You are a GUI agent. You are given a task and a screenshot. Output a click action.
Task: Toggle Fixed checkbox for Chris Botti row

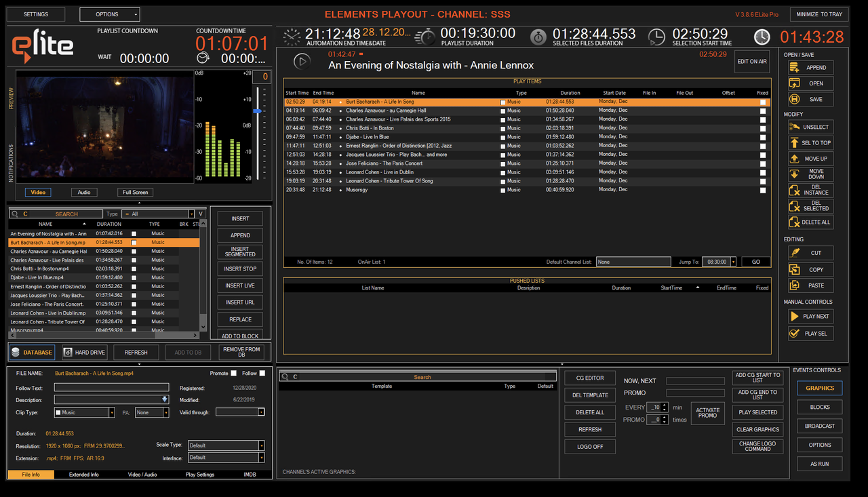763,128
